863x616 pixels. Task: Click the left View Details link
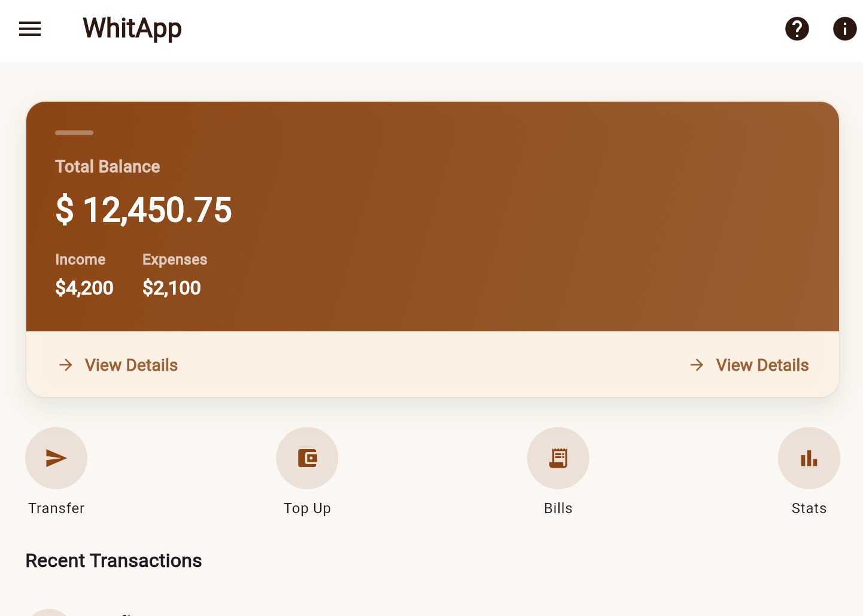pyautogui.click(x=131, y=365)
